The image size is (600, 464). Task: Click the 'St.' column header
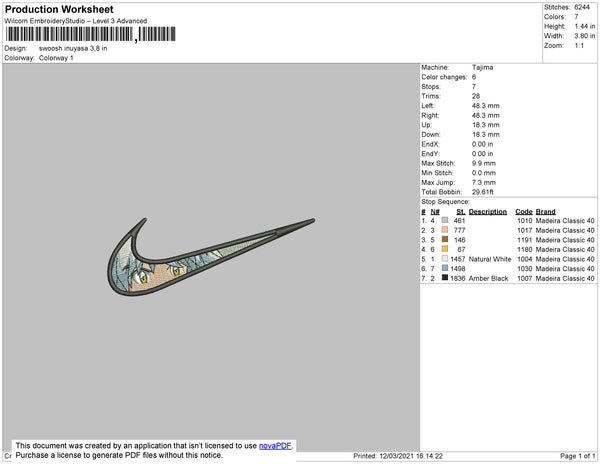461,212
